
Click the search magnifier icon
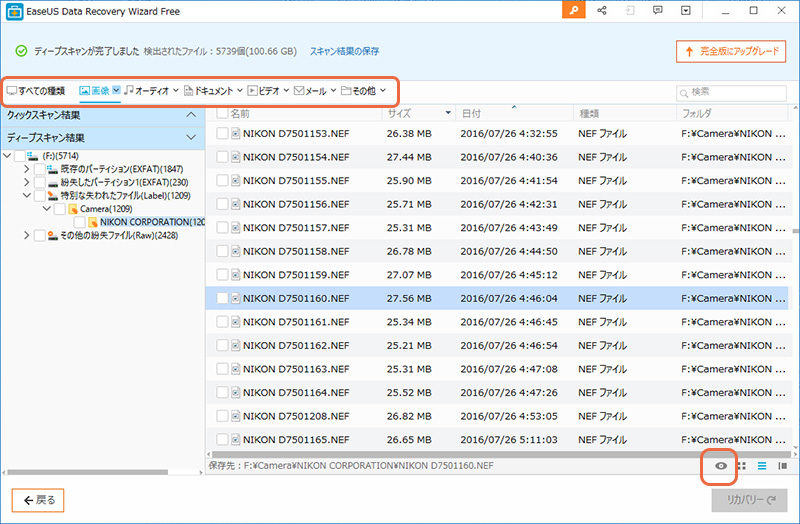[684, 93]
